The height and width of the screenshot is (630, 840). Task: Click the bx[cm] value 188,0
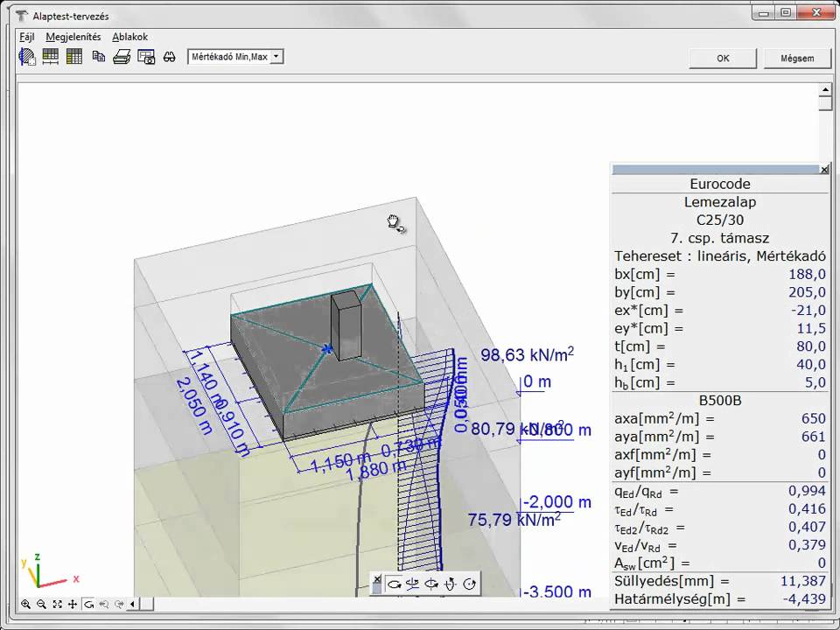click(807, 274)
